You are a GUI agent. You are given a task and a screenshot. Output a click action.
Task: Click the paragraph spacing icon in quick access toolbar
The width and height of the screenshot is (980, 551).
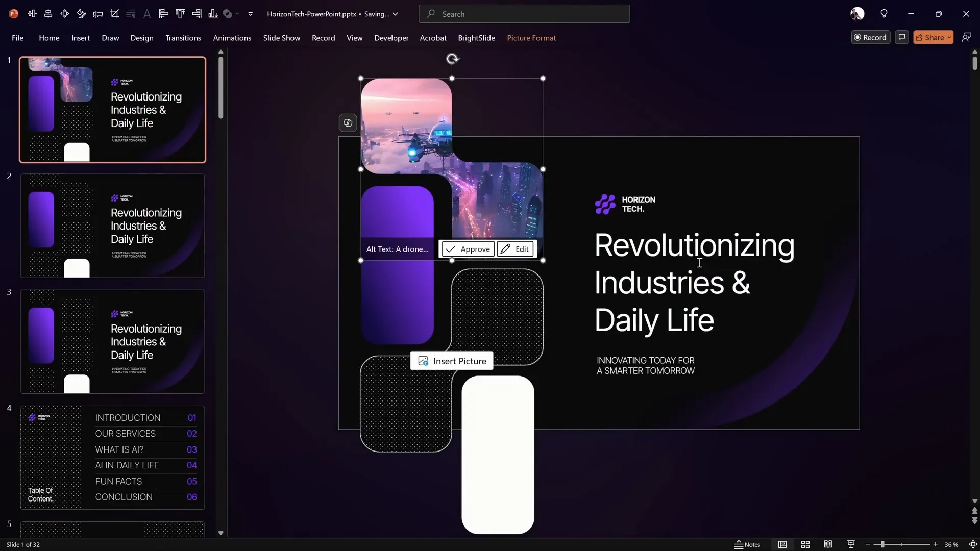[x=131, y=14]
